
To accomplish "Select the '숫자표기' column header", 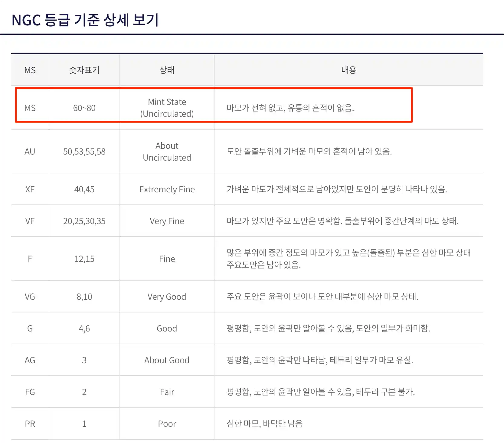I will click(x=84, y=70).
